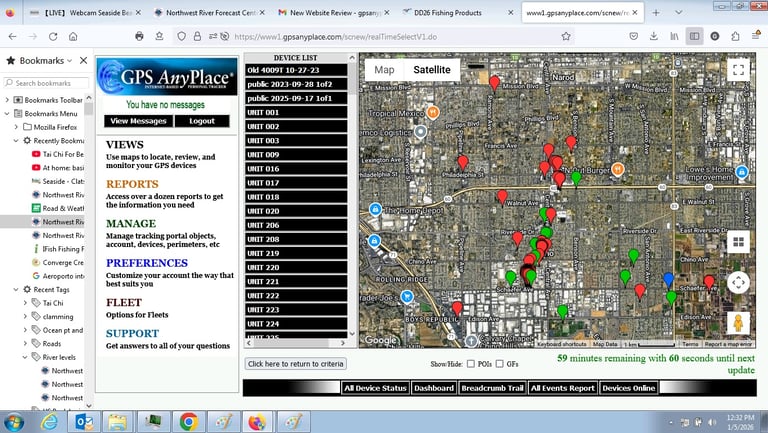Open the Library icon in the toolbar
Image resolution: width=768 pixels, height=433 pixels.
[674, 36]
